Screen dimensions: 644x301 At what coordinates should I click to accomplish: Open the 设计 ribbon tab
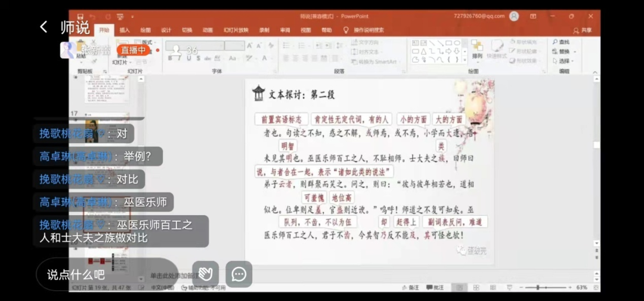(166, 30)
